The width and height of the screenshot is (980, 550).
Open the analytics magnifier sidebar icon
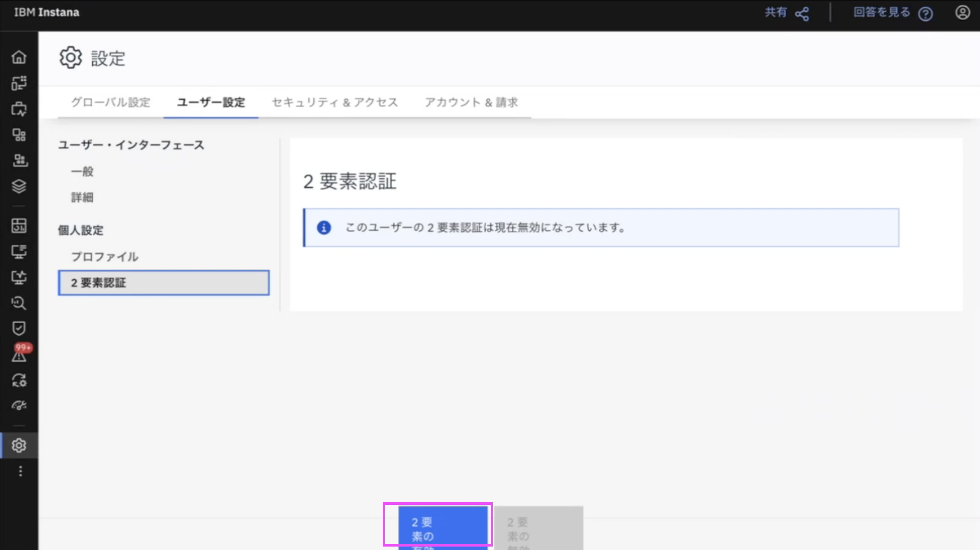pos(19,303)
